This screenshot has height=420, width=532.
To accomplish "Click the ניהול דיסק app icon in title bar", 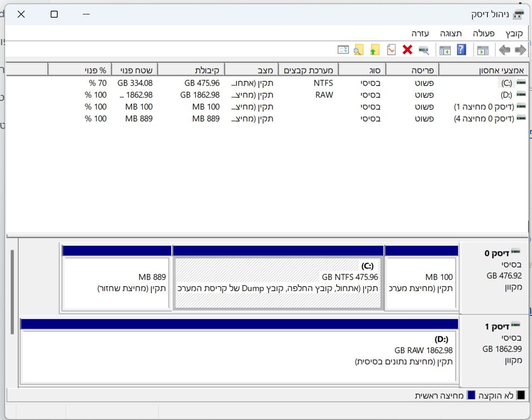I will [519, 14].
